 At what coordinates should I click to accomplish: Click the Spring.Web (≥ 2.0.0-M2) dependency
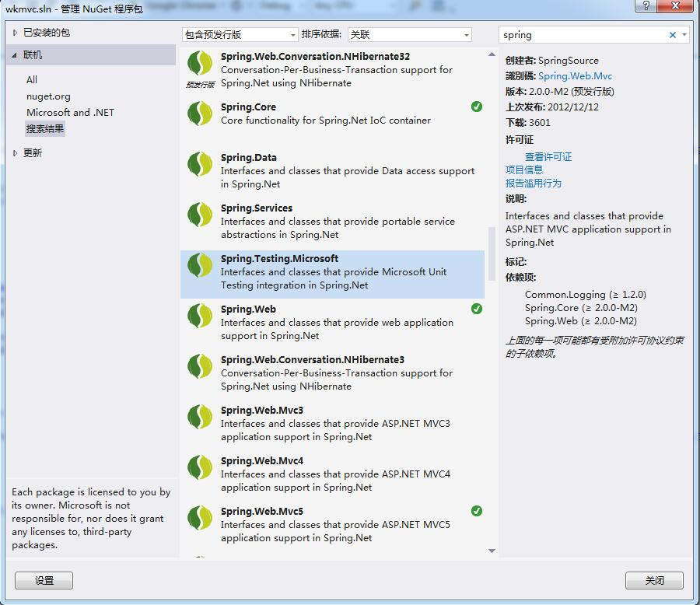click(581, 321)
